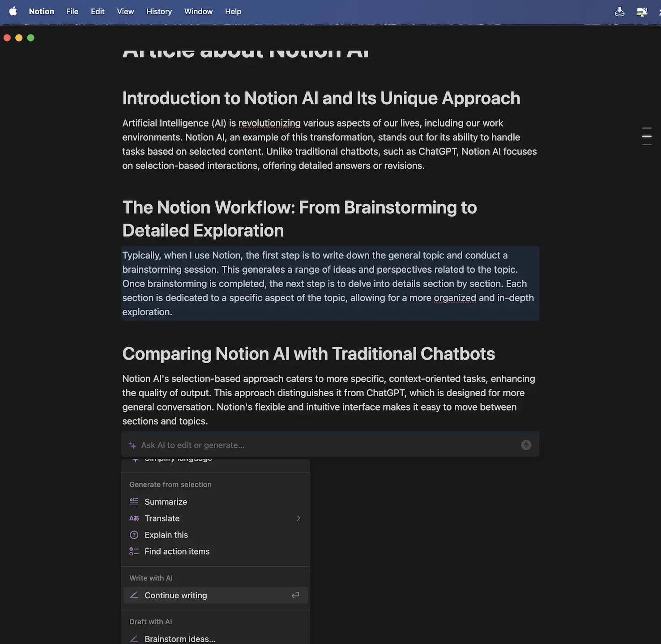Click the Find action items checklist icon

134,551
